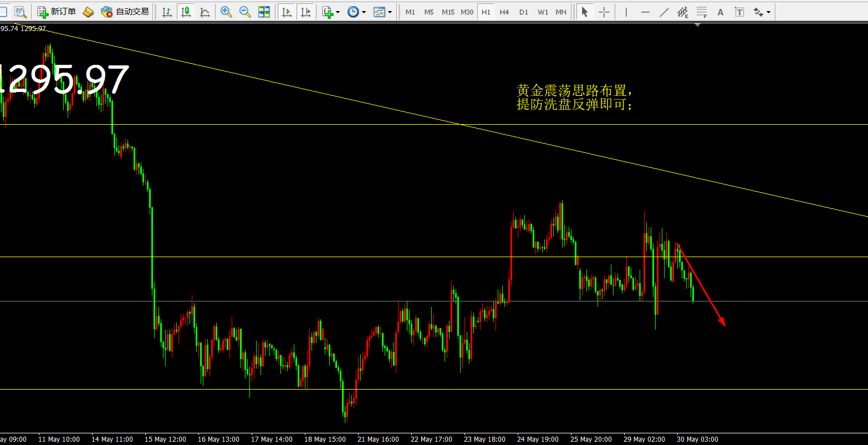The height and width of the screenshot is (445, 868).
Task: Zoom out of the chart
Action: click(x=245, y=11)
